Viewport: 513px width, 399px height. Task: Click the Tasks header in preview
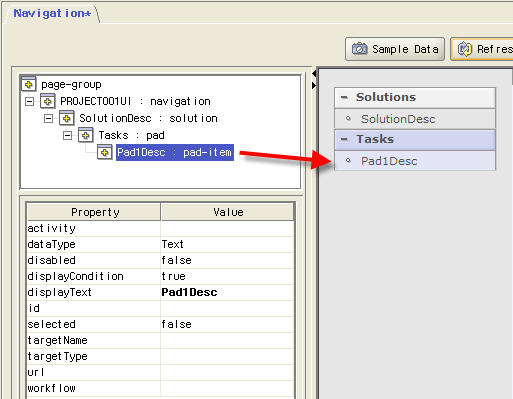tap(415, 139)
